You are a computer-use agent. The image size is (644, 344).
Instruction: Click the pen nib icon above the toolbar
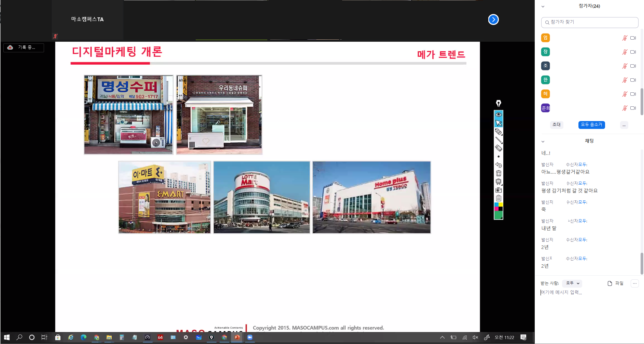click(x=499, y=103)
